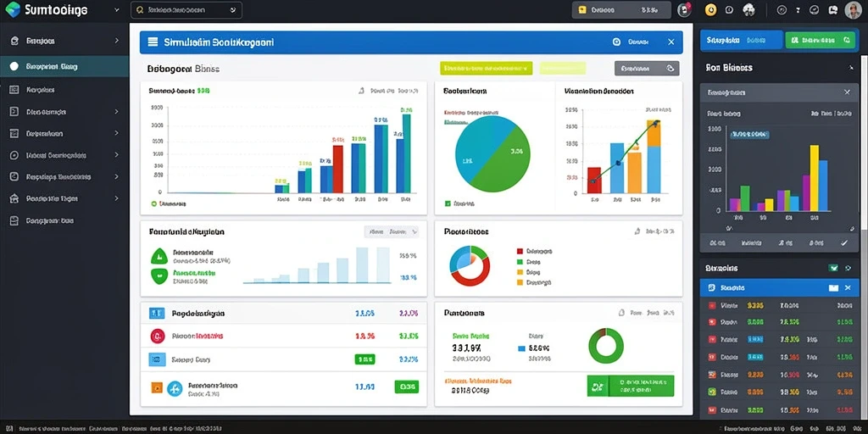This screenshot has width=868, height=434.
Task: Click the pin icon beside the right panel title
Action: (x=851, y=68)
